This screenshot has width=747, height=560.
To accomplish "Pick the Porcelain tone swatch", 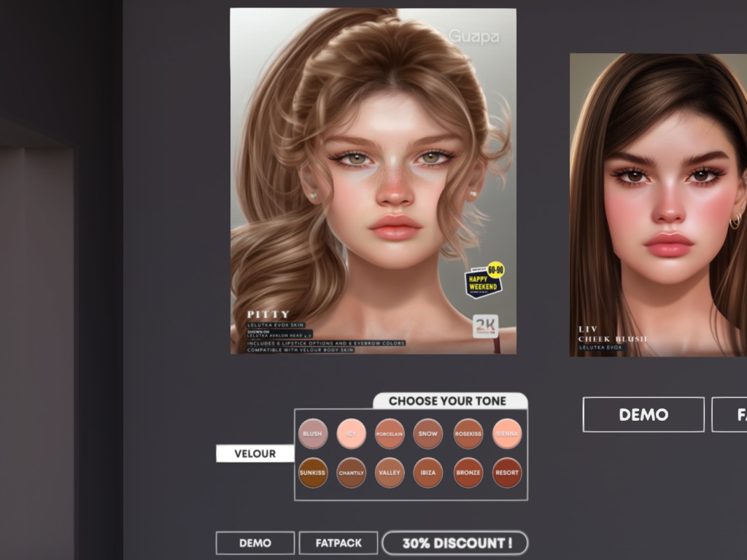I will tap(390, 434).
